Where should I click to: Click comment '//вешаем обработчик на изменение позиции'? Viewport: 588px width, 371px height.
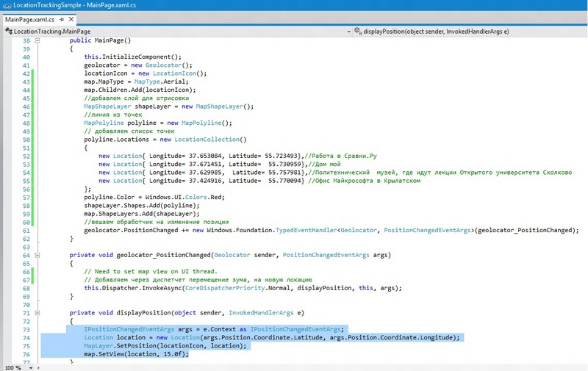click(x=157, y=222)
